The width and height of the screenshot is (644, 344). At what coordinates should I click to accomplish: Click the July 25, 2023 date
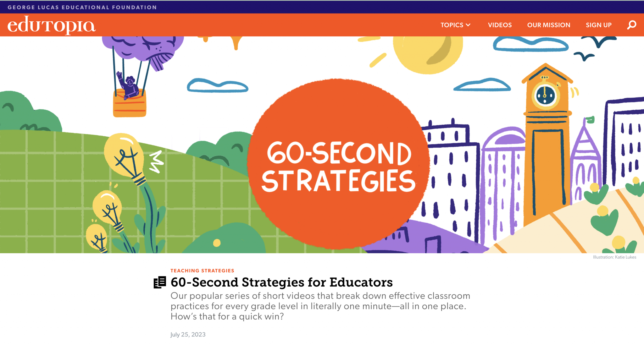(x=188, y=335)
